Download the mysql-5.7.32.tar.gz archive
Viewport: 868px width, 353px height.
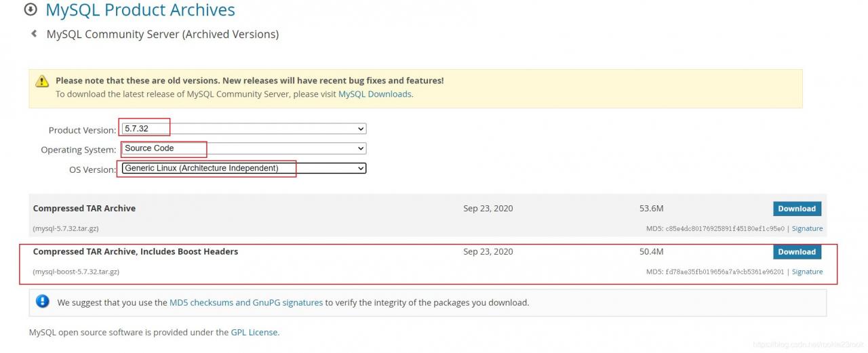tap(797, 209)
